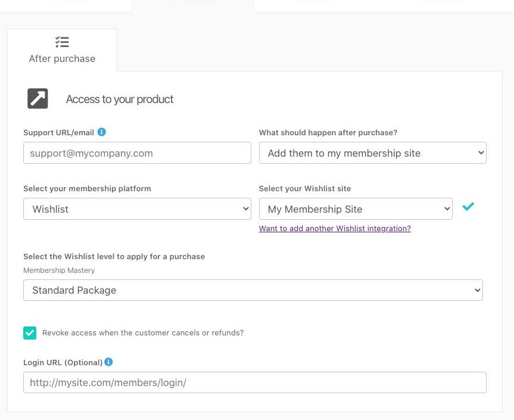Expand the Wishlist level dropdown 'Standard Package'
The height and width of the screenshot is (420, 514).
pyautogui.click(x=253, y=290)
